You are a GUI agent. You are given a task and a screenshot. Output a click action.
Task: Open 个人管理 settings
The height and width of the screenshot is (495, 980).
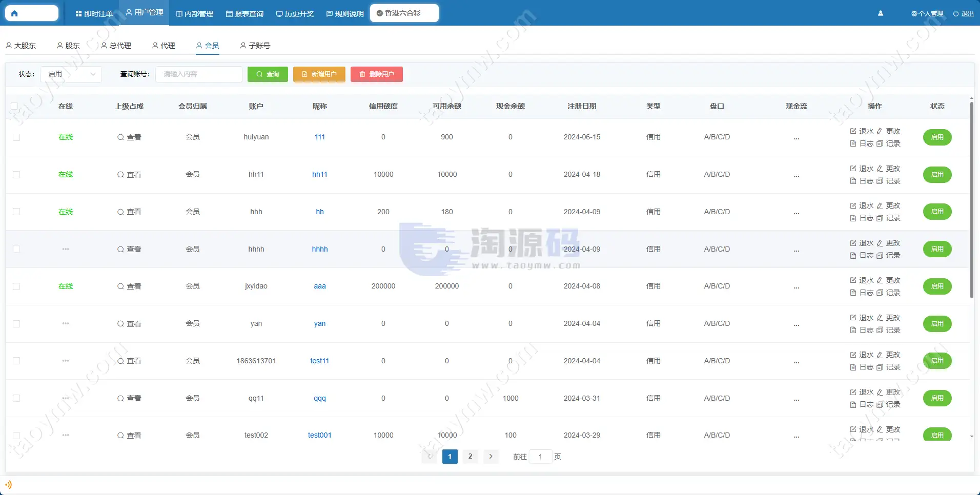927,14
